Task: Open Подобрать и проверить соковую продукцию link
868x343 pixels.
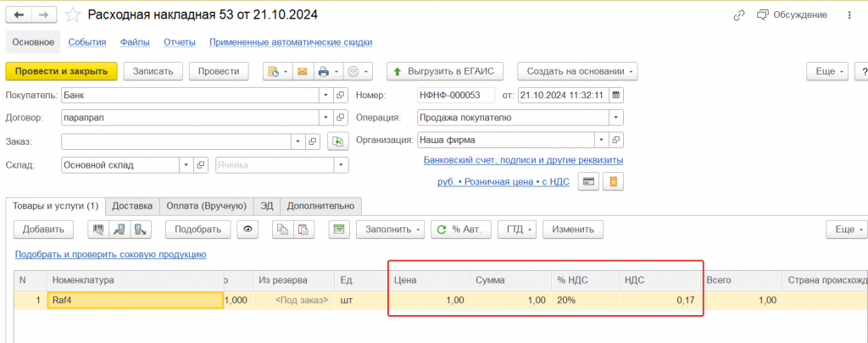Action: [x=111, y=254]
